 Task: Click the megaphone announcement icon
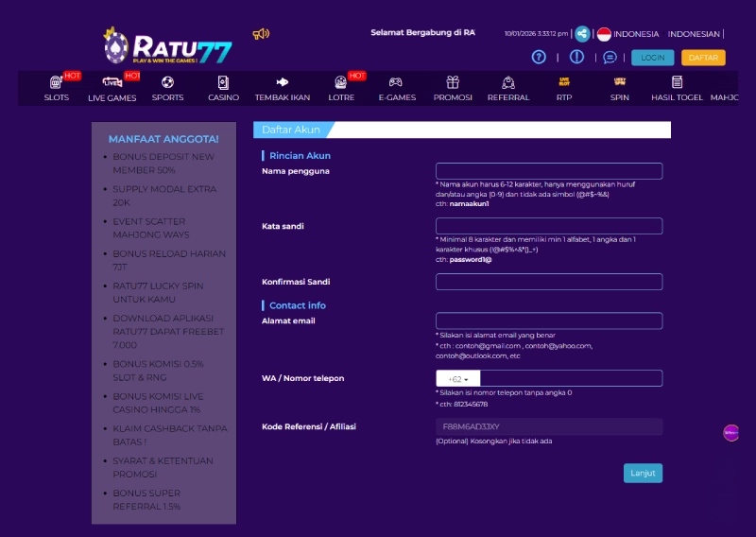261,34
